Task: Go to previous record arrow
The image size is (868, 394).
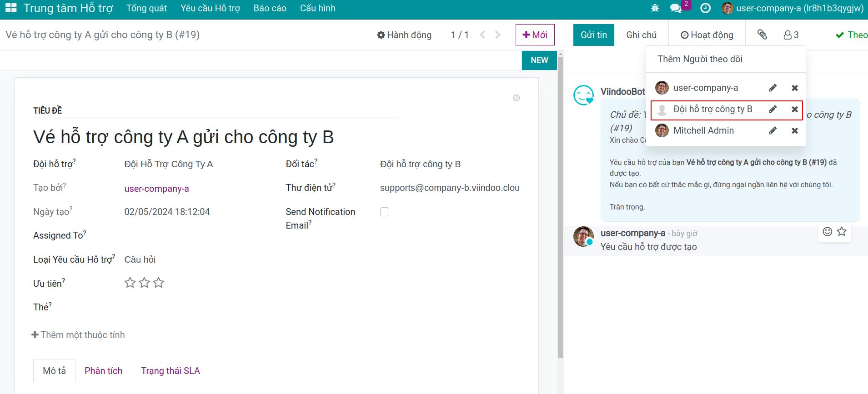Action: pos(482,35)
